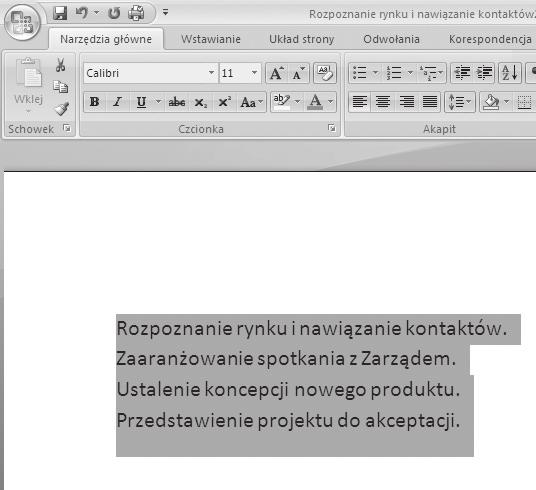Image resolution: width=536 pixels, height=490 pixels.
Task: Toggle italic formatting
Action: click(x=117, y=102)
